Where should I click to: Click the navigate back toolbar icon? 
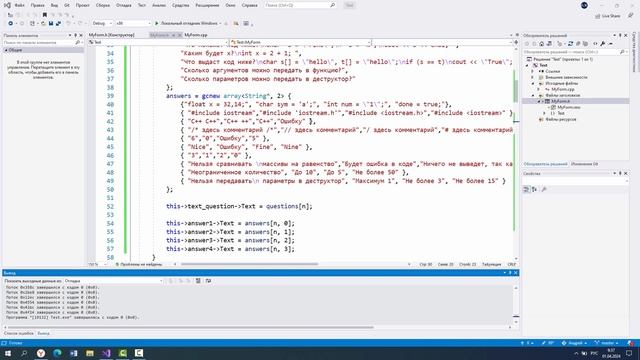point(11,23)
